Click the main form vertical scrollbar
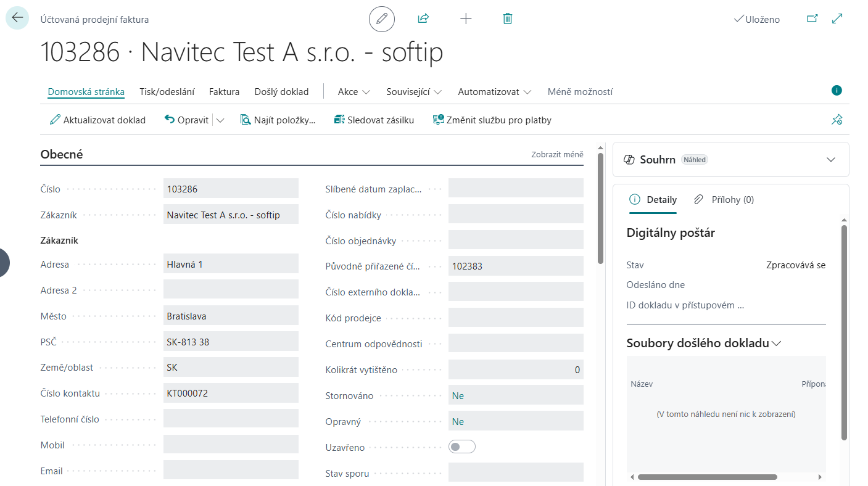The image size is (868, 486). point(600,208)
